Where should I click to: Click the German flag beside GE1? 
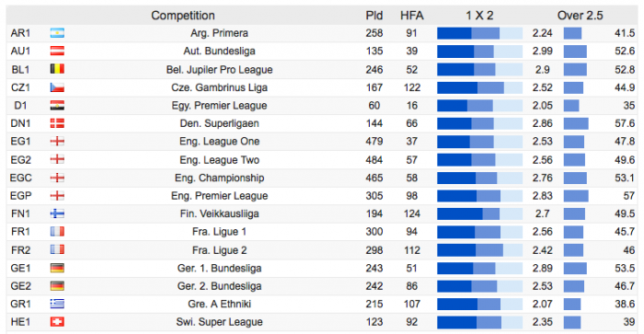click(x=57, y=268)
